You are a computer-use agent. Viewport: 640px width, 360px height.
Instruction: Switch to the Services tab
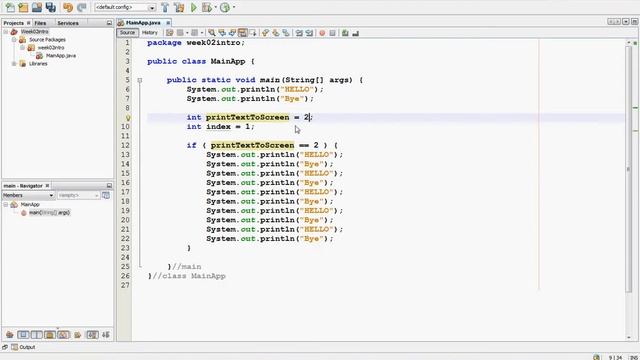coord(68,23)
